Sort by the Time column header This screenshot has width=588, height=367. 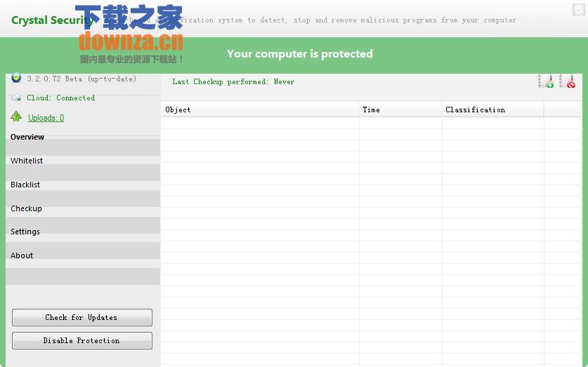[400, 109]
